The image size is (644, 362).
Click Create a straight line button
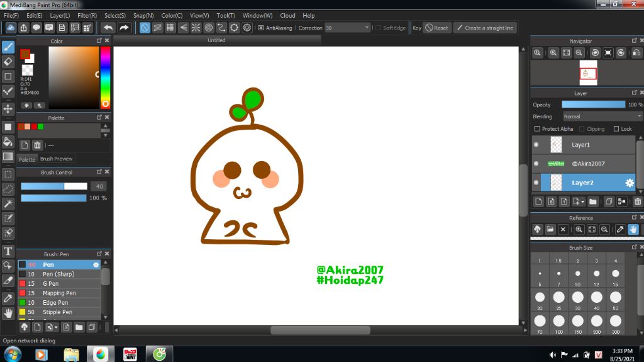(485, 28)
